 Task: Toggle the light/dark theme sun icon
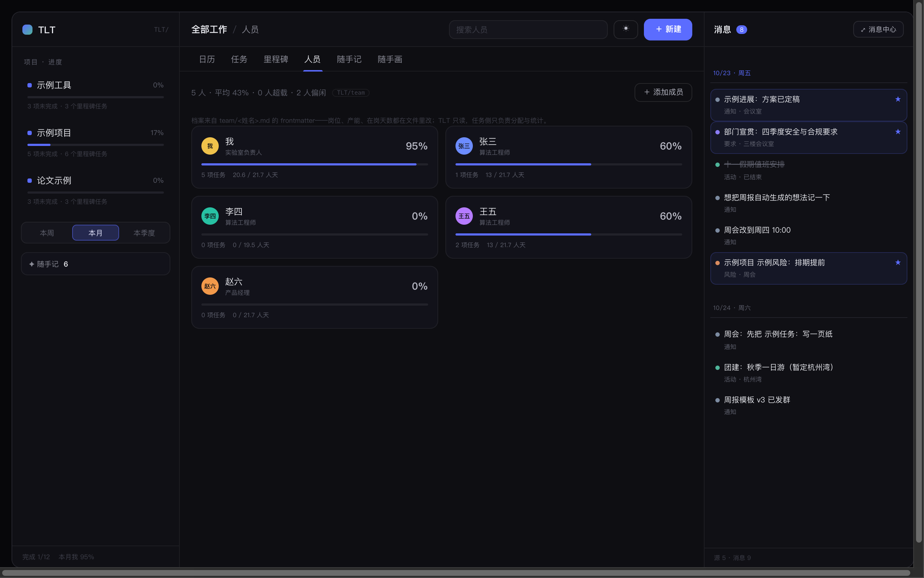(626, 29)
